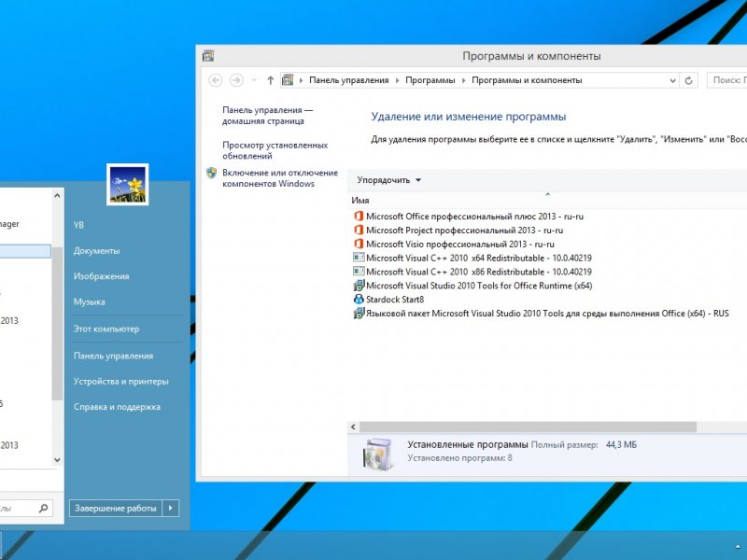Click the window icon in title bar
This screenshot has height=560, width=747.
(208, 56)
